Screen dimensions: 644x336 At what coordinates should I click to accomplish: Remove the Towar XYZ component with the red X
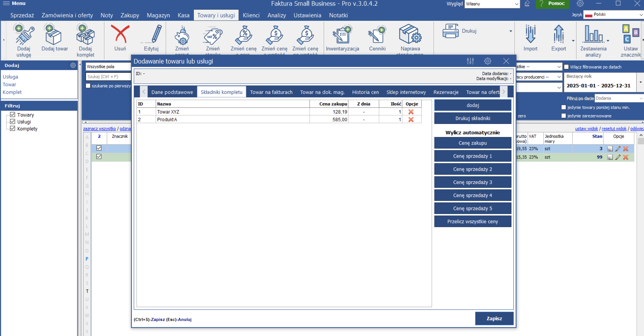point(411,112)
